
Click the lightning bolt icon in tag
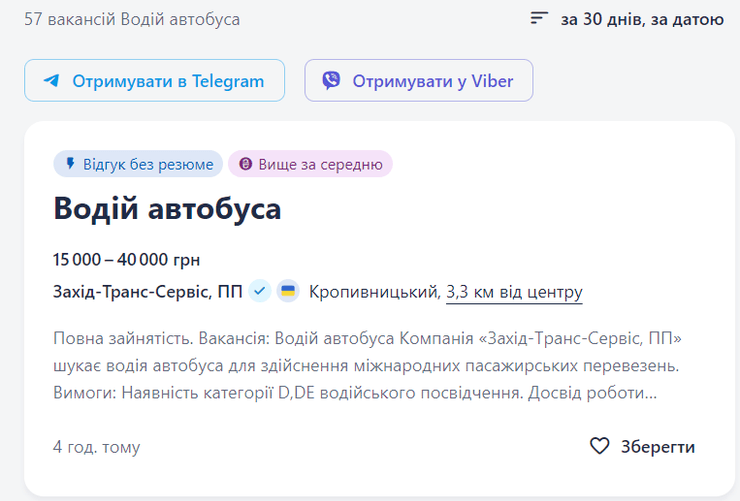(x=70, y=164)
